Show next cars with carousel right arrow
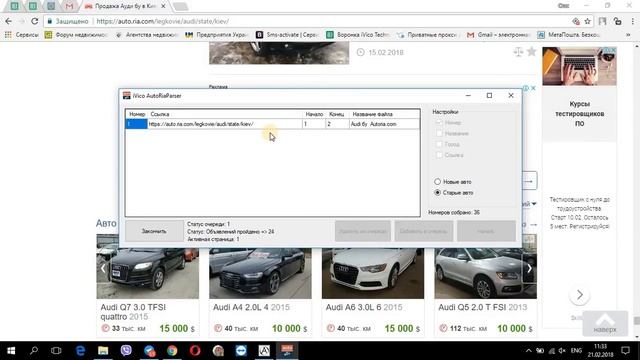 (529, 268)
